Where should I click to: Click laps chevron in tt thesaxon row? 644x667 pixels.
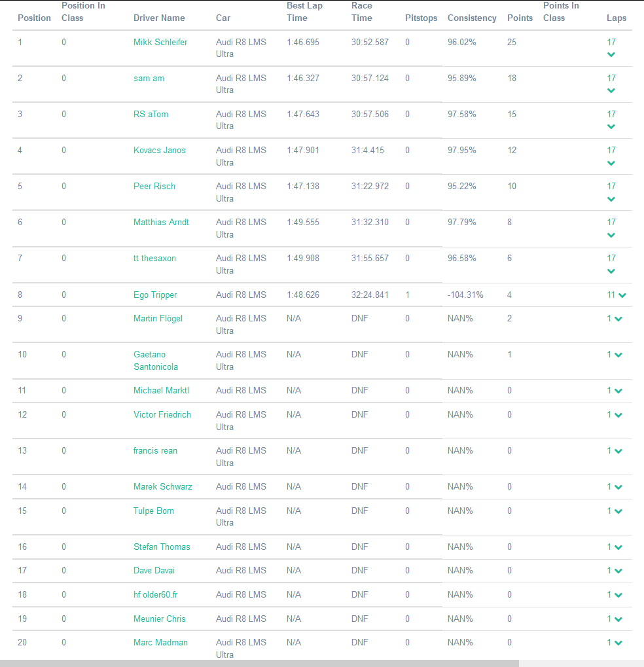click(611, 271)
